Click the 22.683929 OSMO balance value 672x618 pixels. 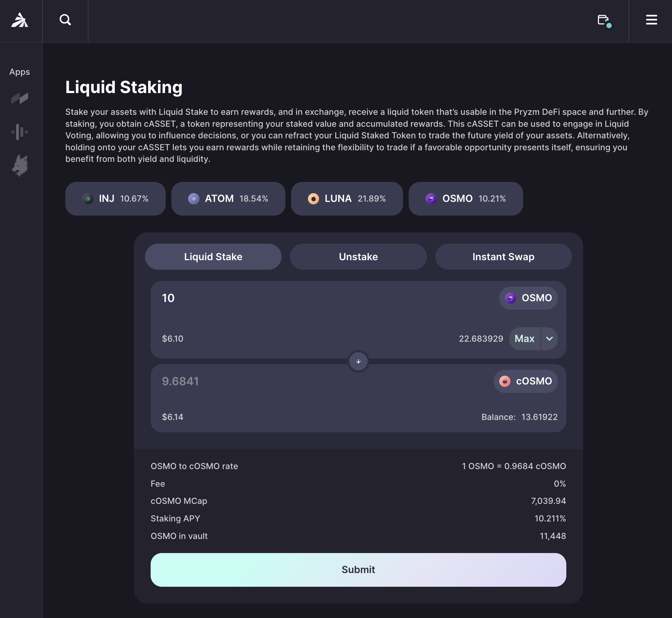pyautogui.click(x=481, y=339)
